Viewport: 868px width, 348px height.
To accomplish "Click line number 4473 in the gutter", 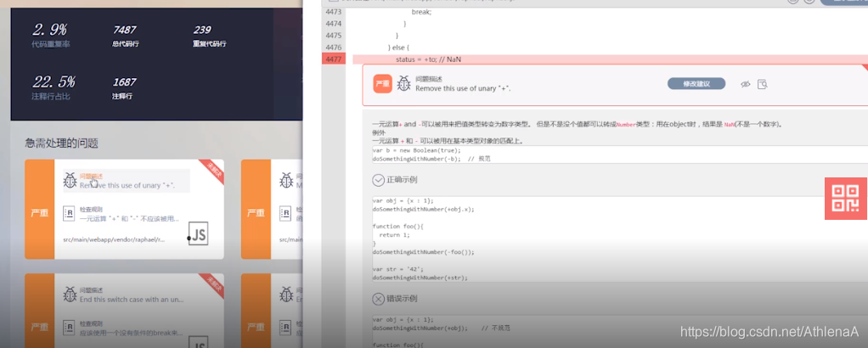I will click(334, 12).
